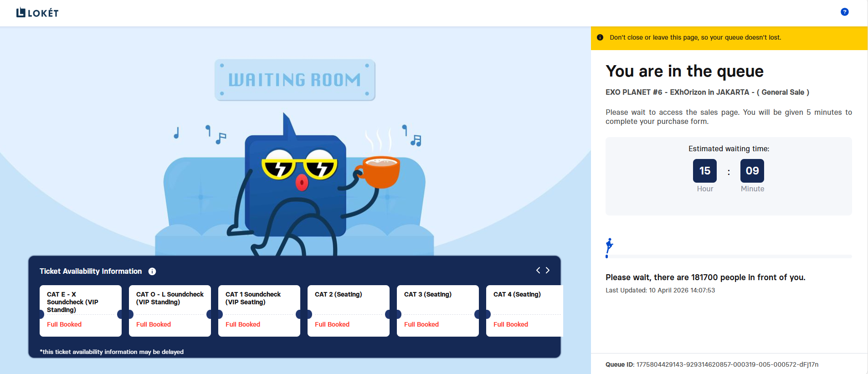This screenshot has height=374, width=868.
Task: Click the warning banner info icon
Action: (600, 38)
